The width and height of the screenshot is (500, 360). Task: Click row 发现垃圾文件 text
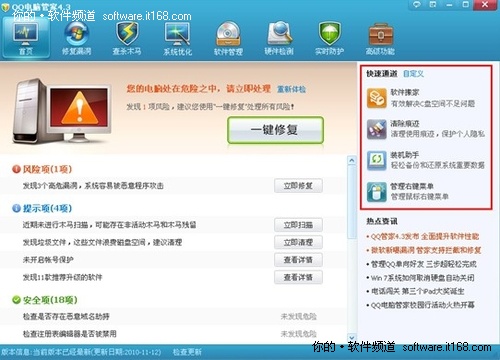coord(102,242)
